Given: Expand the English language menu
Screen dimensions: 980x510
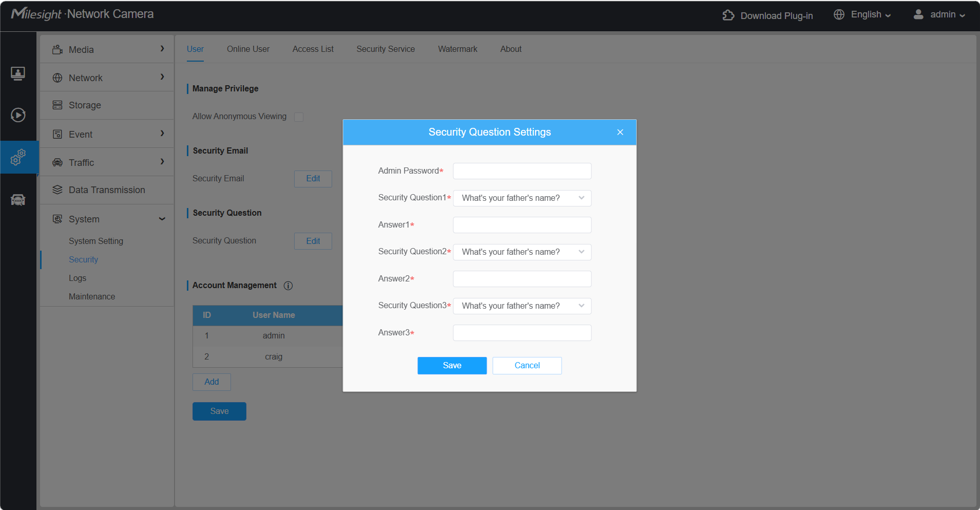Looking at the screenshot, I should click(871, 14).
